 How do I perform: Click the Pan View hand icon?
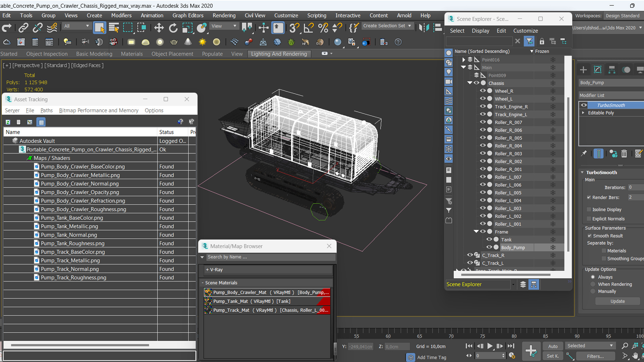635,356
